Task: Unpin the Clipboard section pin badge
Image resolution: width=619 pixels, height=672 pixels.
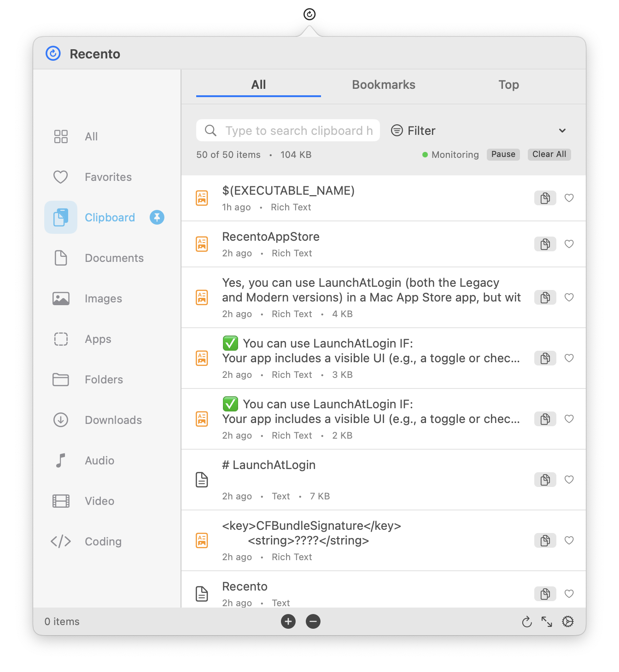Action: (x=157, y=217)
